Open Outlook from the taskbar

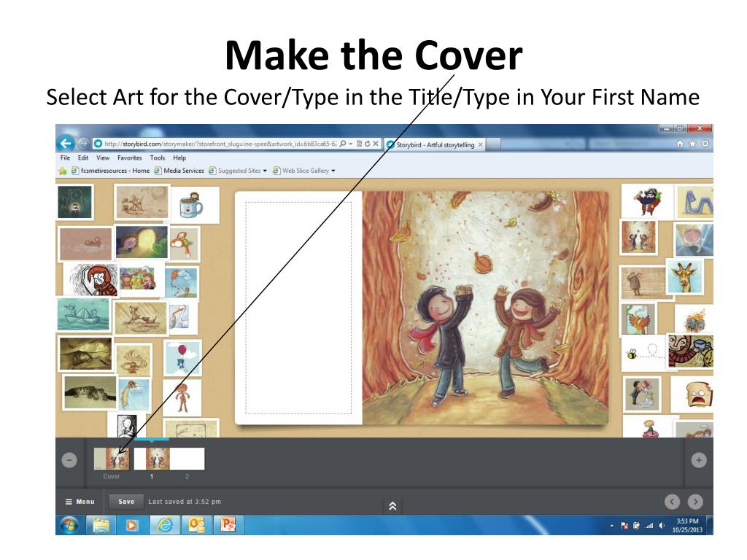(197, 525)
